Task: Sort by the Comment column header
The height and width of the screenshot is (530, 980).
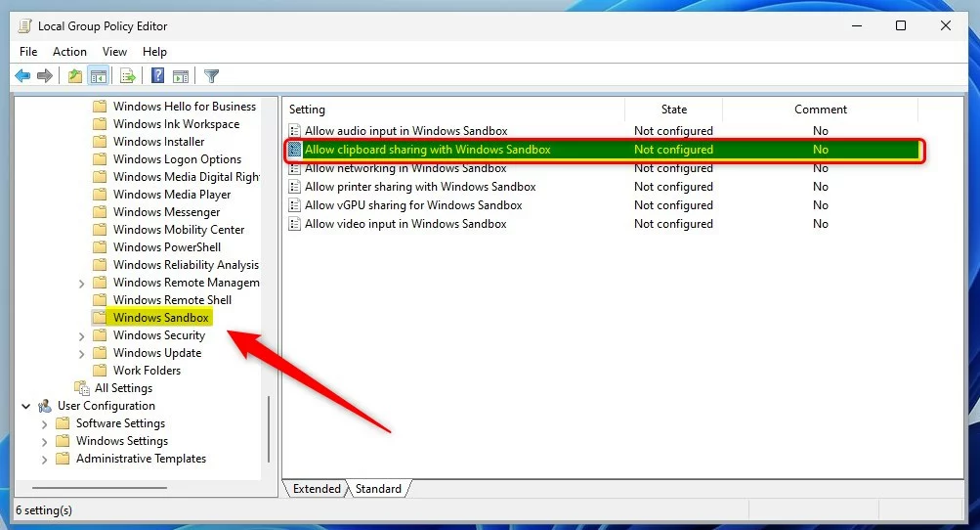Action: coord(821,109)
